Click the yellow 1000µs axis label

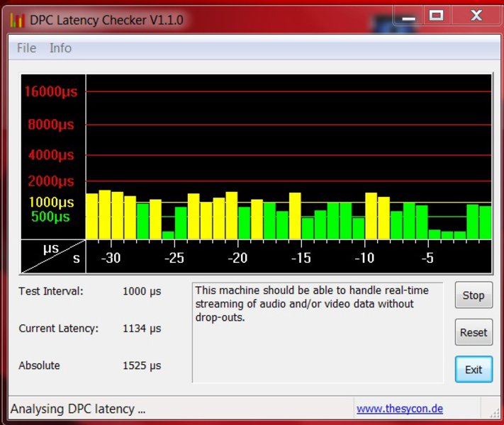52,203
